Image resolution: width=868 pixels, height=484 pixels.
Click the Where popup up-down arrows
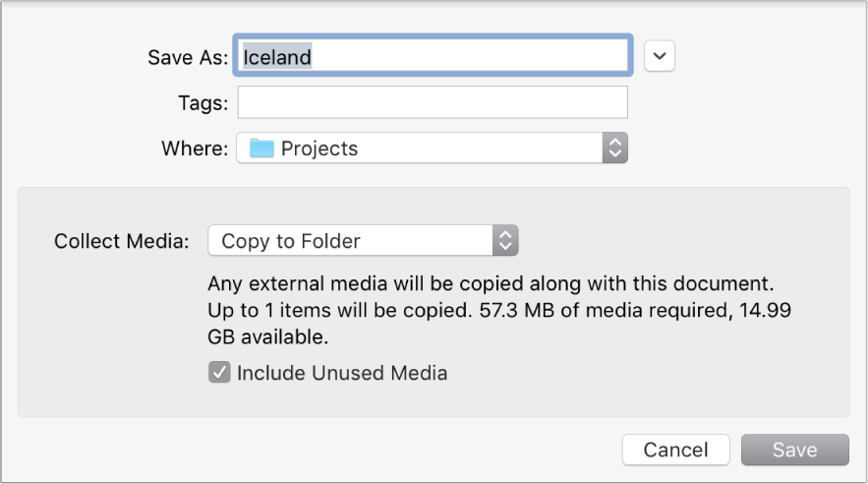pyautogui.click(x=614, y=149)
